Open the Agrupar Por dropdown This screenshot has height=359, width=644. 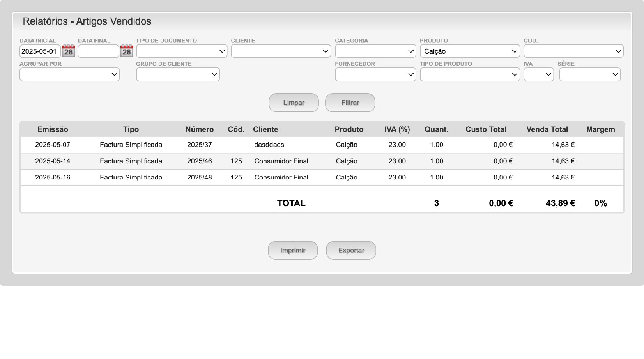[x=69, y=74]
